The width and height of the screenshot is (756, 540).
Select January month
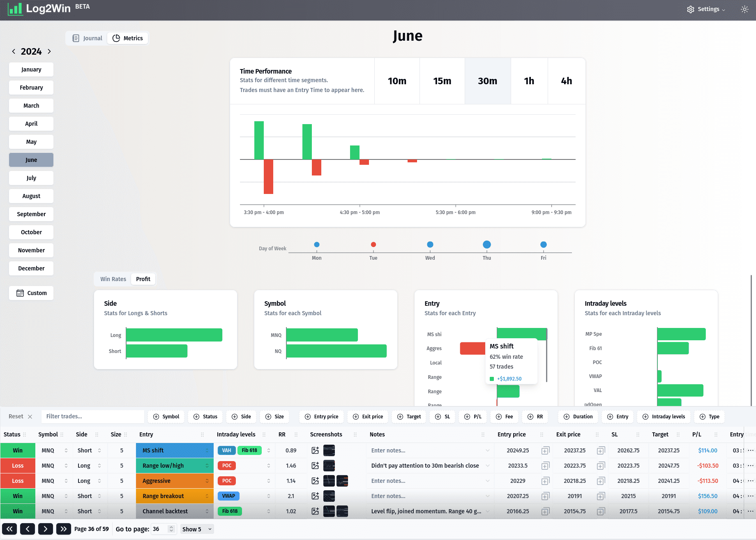click(31, 69)
